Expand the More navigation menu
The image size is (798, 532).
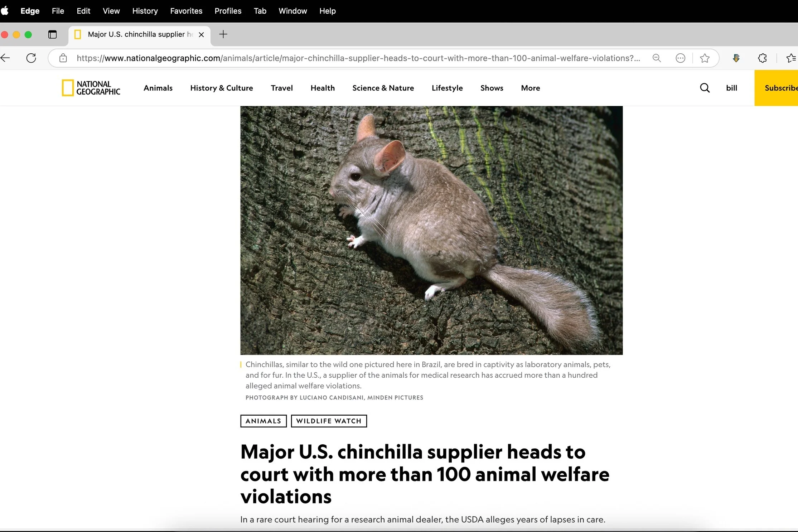(x=530, y=88)
